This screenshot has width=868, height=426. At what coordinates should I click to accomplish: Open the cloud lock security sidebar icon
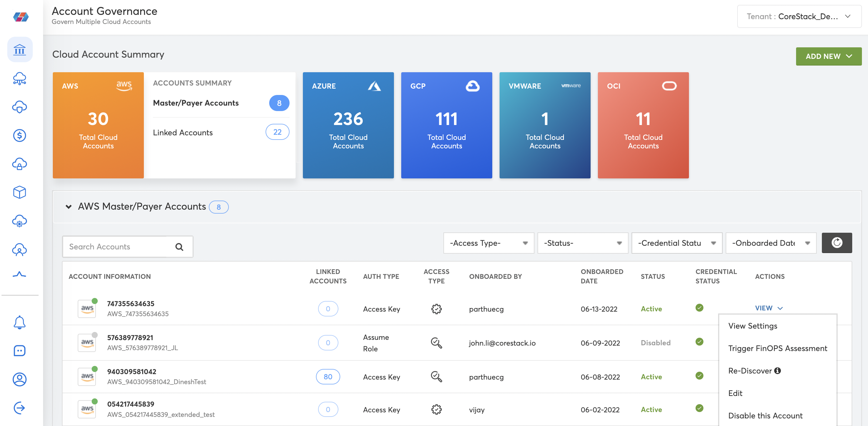19,164
